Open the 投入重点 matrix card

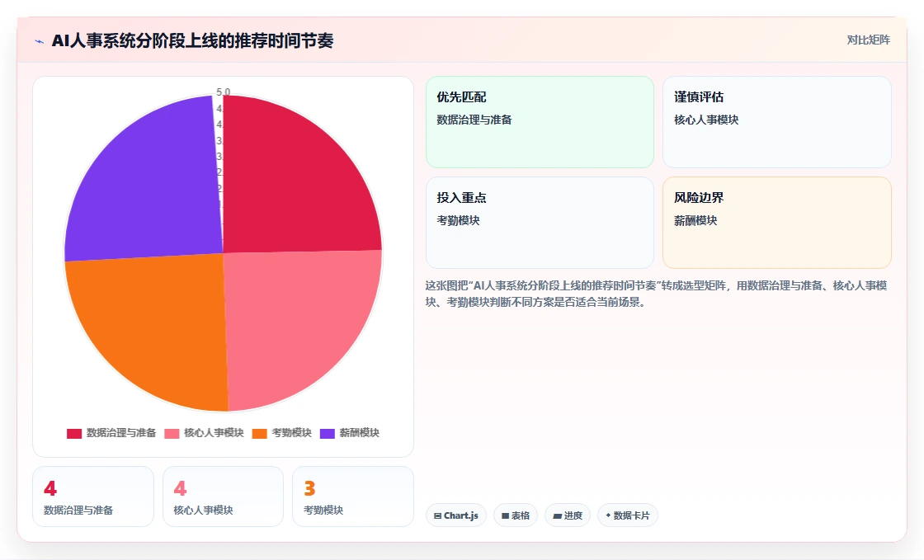(x=540, y=223)
